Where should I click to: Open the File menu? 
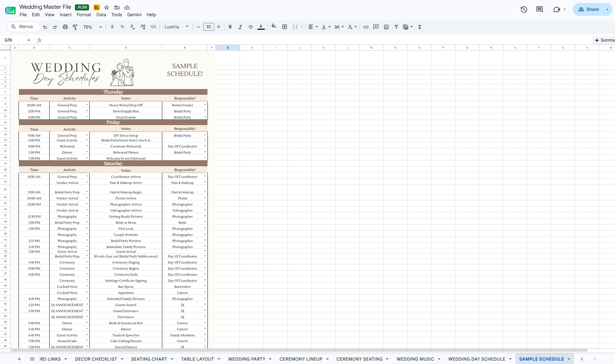coord(23,15)
